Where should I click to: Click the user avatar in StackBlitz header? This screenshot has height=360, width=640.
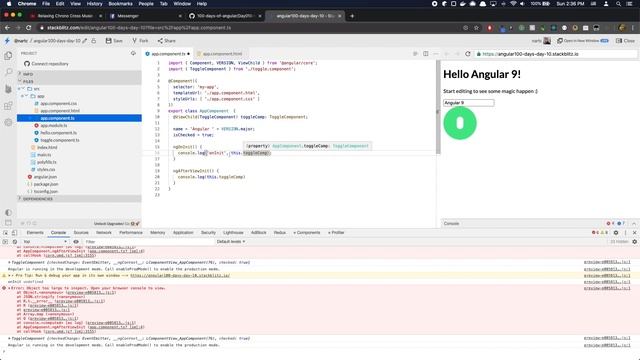pyautogui.click(x=547, y=41)
